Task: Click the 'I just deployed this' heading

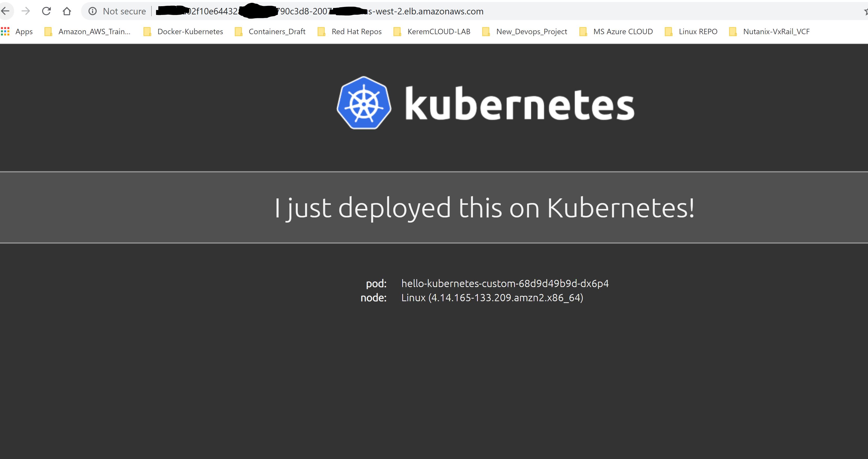Action: [x=484, y=208]
